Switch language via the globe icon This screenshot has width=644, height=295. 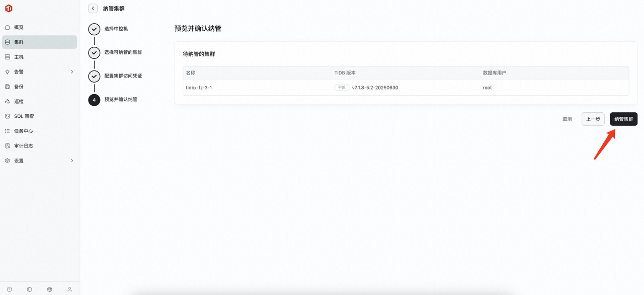(x=49, y=289)
